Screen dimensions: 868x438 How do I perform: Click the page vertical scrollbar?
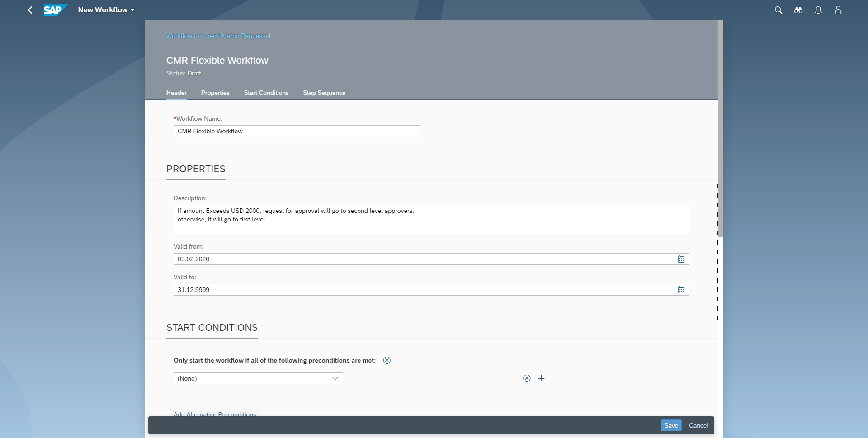(721, 128)
